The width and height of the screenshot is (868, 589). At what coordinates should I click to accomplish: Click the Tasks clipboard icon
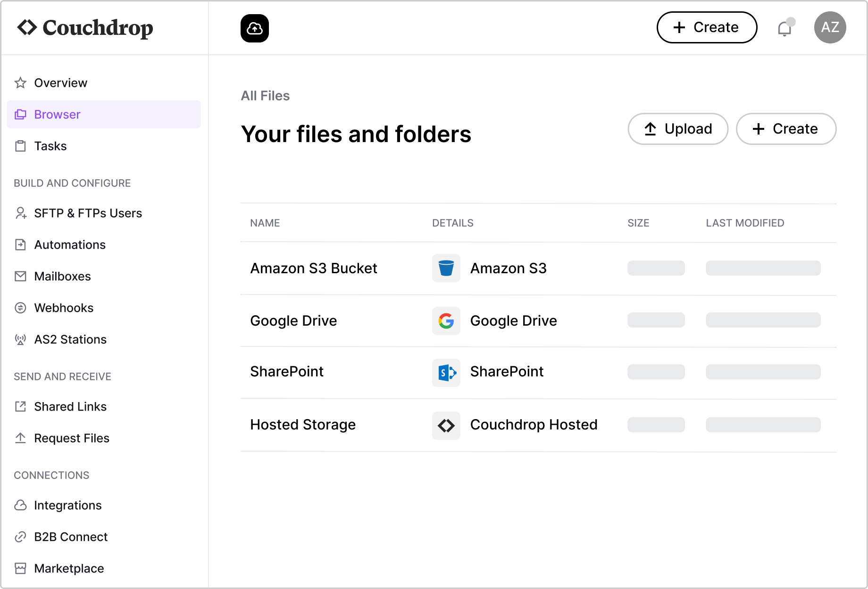coord(20,146)
